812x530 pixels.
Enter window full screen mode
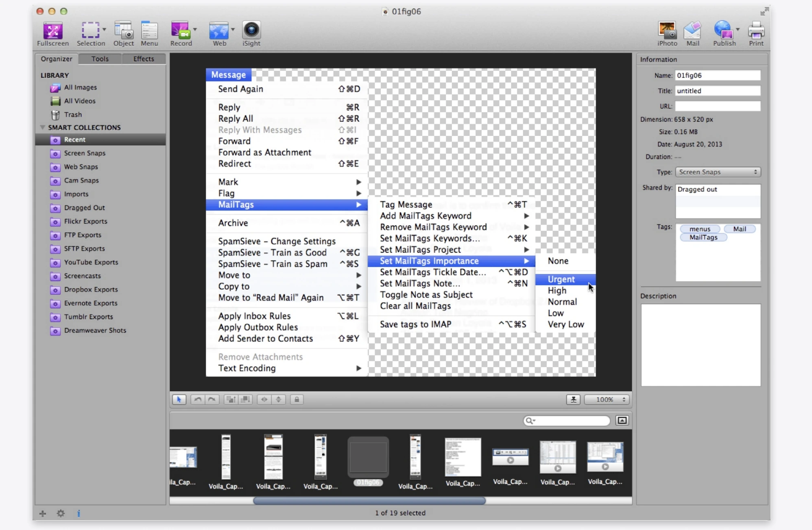(x=764, y=11)
